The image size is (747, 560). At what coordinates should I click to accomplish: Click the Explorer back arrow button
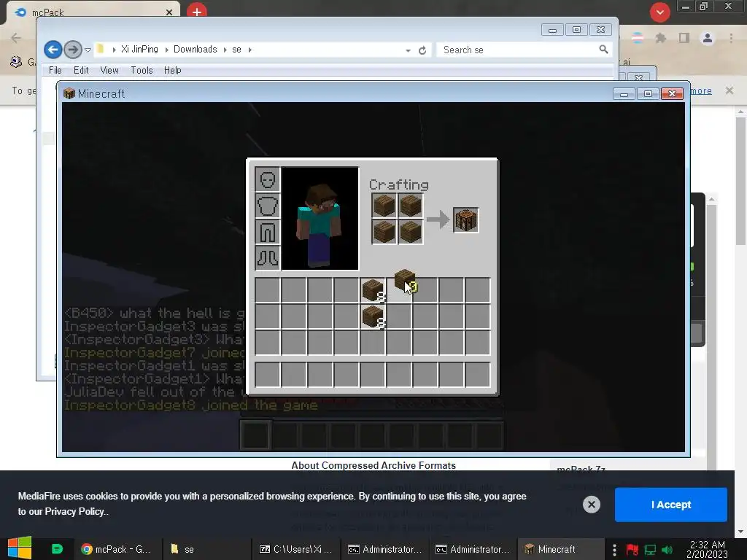53,49
